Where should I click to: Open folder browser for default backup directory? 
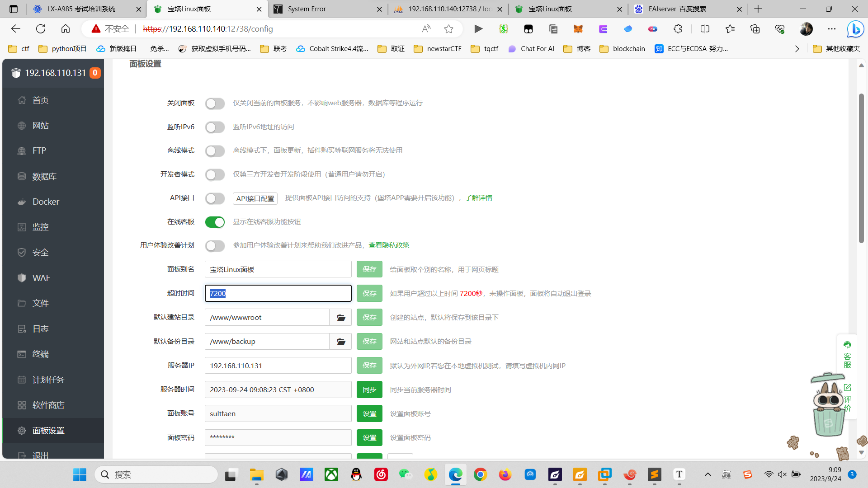point(340,342)
